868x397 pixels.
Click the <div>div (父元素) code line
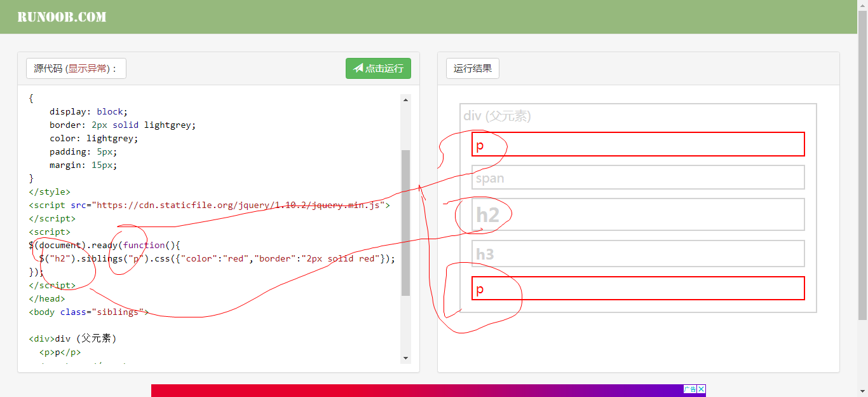click(x=72, y=338)
